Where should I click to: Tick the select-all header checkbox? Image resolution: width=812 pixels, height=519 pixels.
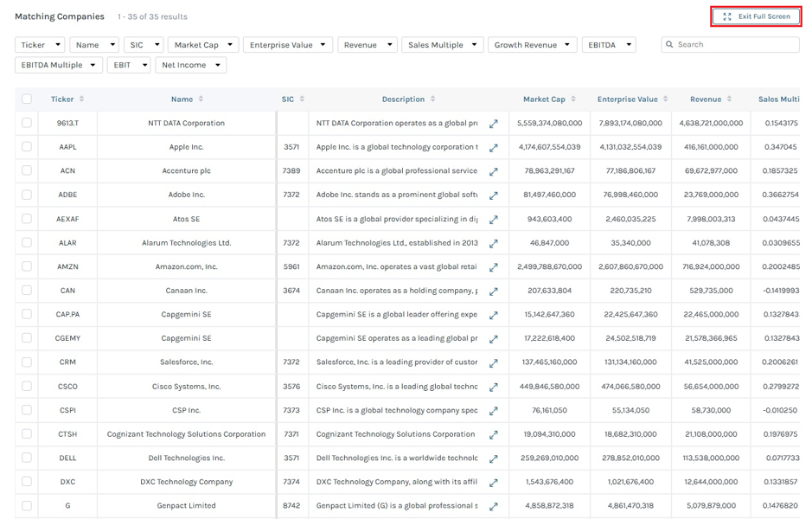[27, 99]
